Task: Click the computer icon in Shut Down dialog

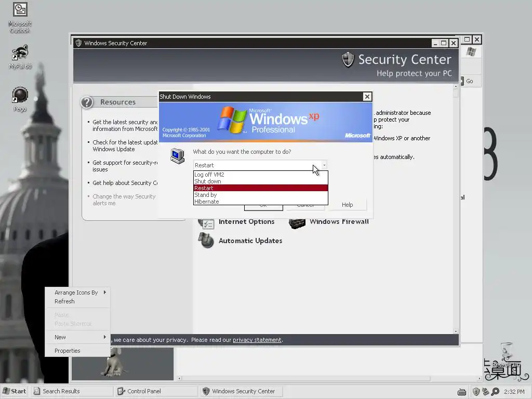Action: click(x=178, y=156)
